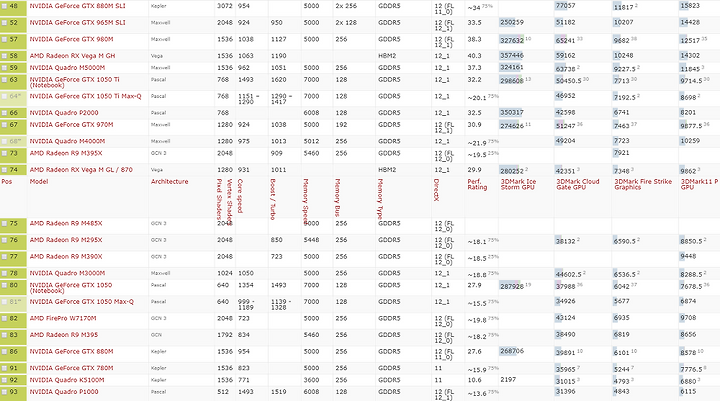Sort table by Architecture header
The width and height of the screenshot is (720, 401).
(x=169, y=181)
